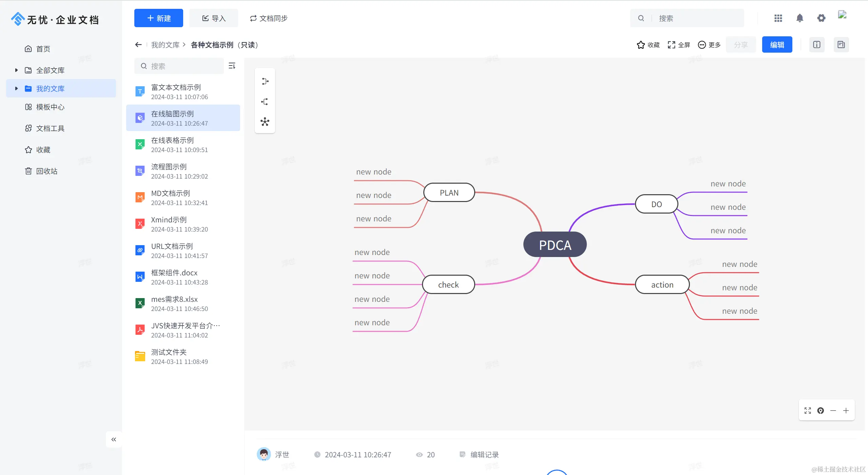Go to 回收站 in the sidebar
The height and width of the screenshot is (475, 868).
[x=46, y=171]
